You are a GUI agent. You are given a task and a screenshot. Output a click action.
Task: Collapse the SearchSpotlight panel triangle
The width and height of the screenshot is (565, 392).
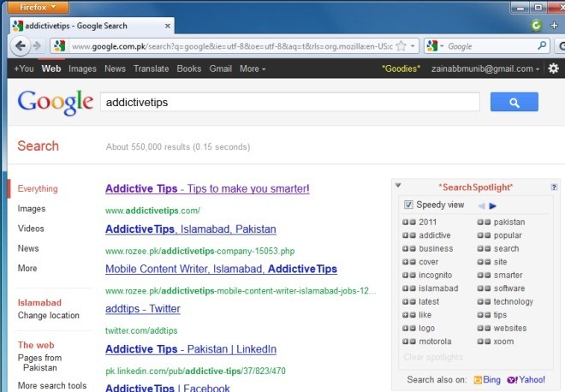pos(398,185)
